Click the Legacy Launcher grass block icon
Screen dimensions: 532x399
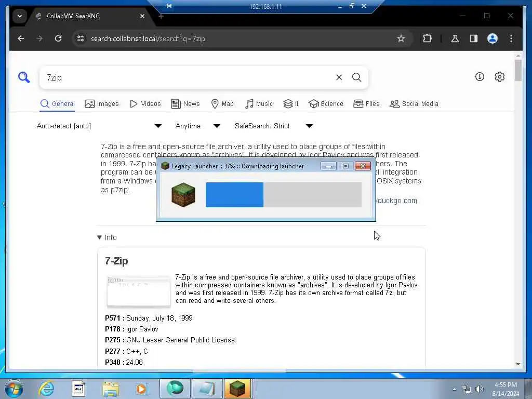183,195
